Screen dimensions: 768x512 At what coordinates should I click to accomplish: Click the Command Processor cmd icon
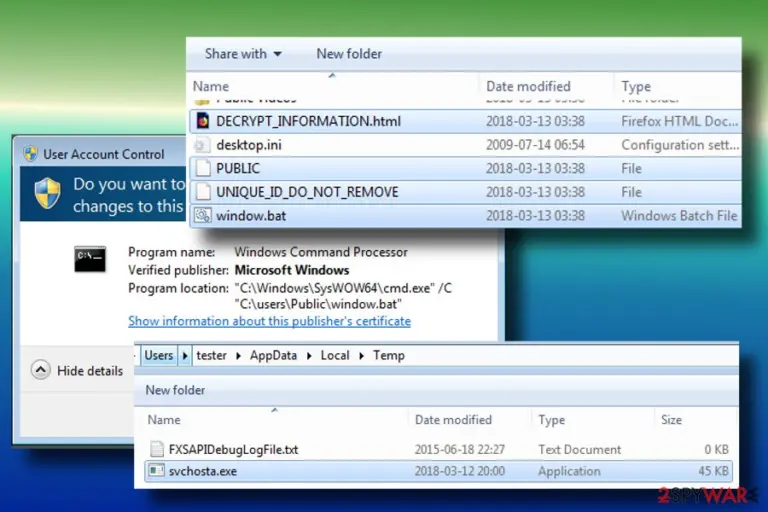pyautogui.click(x=90, y=259)
